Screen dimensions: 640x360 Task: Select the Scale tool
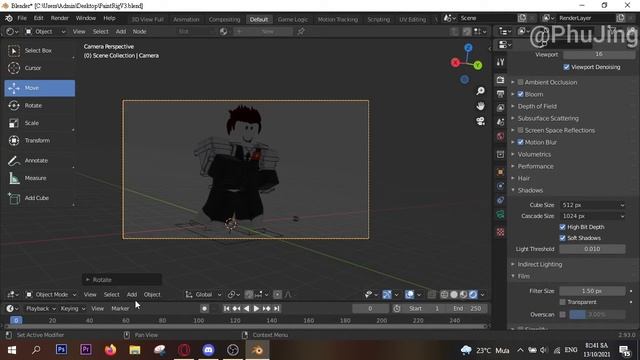point(40,123)
